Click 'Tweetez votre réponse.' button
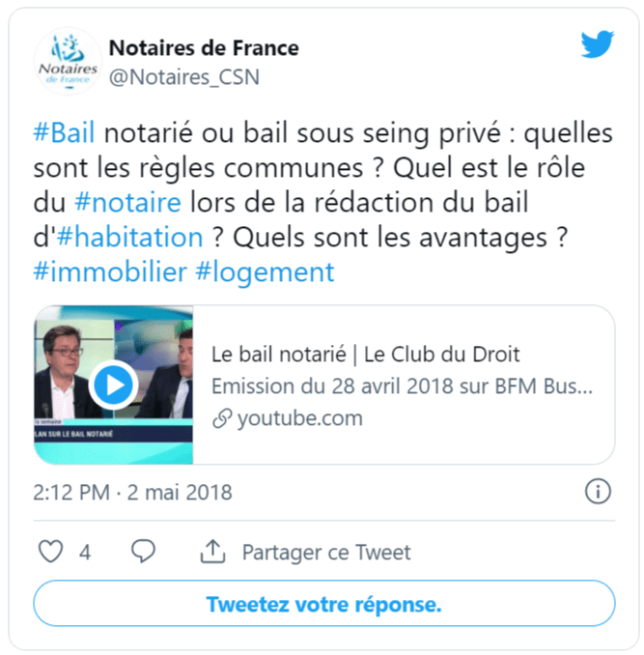The height and width of the screenshot is (655, 644). (x=323, y=603)
